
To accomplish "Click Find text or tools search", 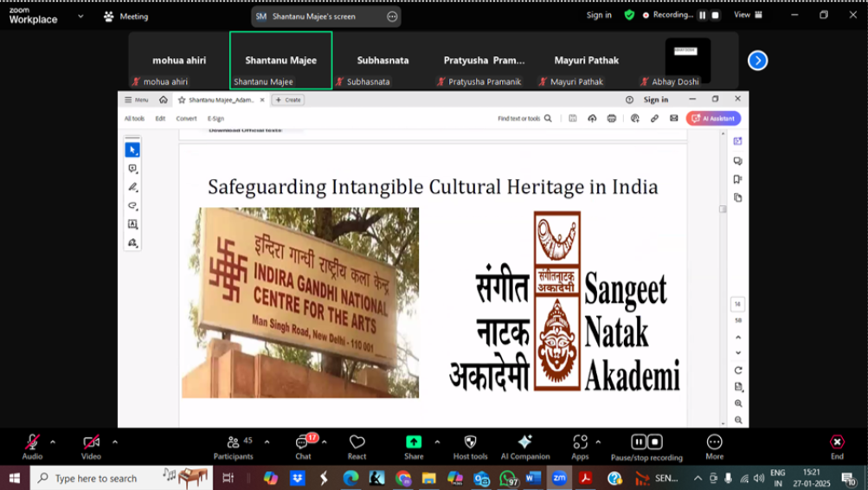I will point(524,119).
